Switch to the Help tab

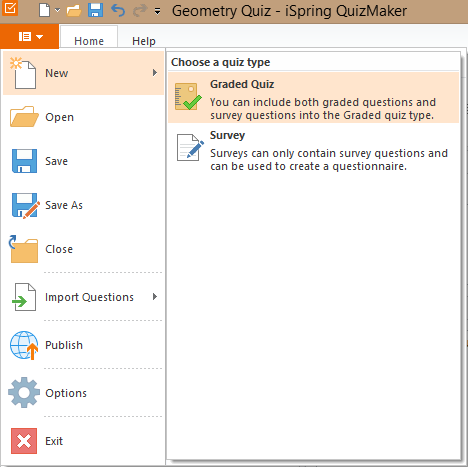(x=144, y=41)
